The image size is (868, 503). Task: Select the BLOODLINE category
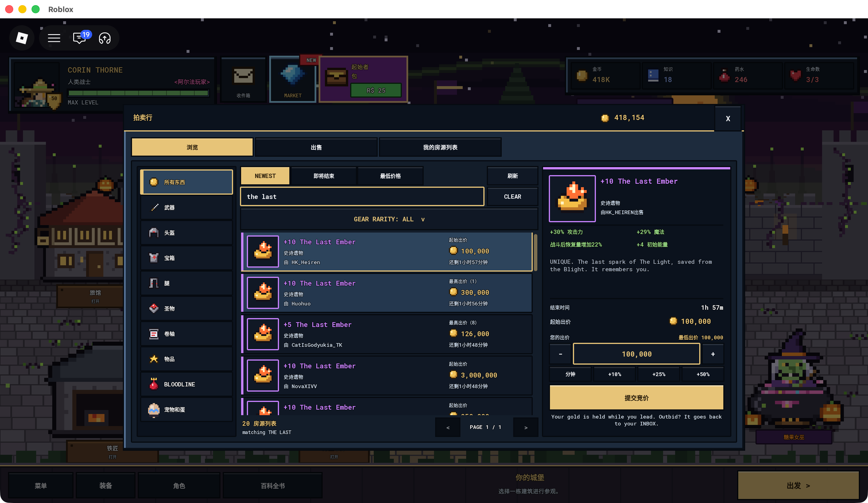(x=186, y=384)
